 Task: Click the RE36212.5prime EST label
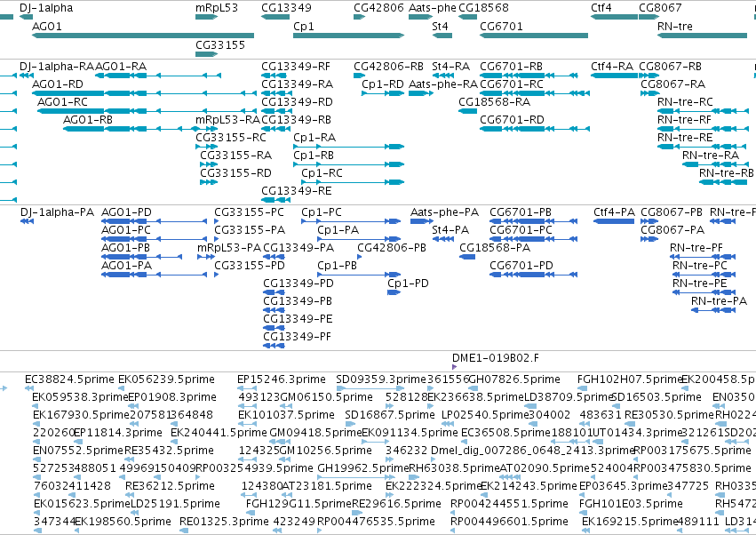(170, 486)
